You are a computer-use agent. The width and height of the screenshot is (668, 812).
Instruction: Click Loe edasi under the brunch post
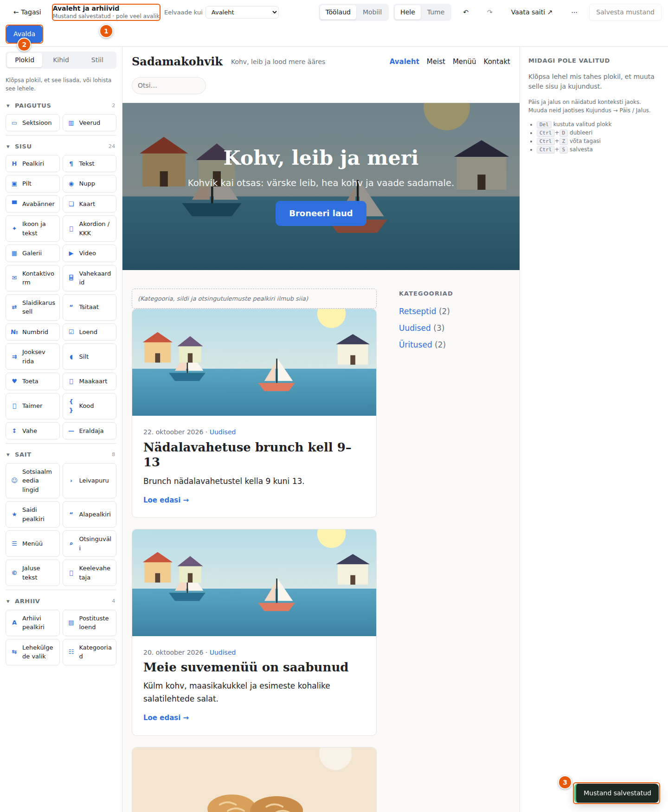pos(166,500)
